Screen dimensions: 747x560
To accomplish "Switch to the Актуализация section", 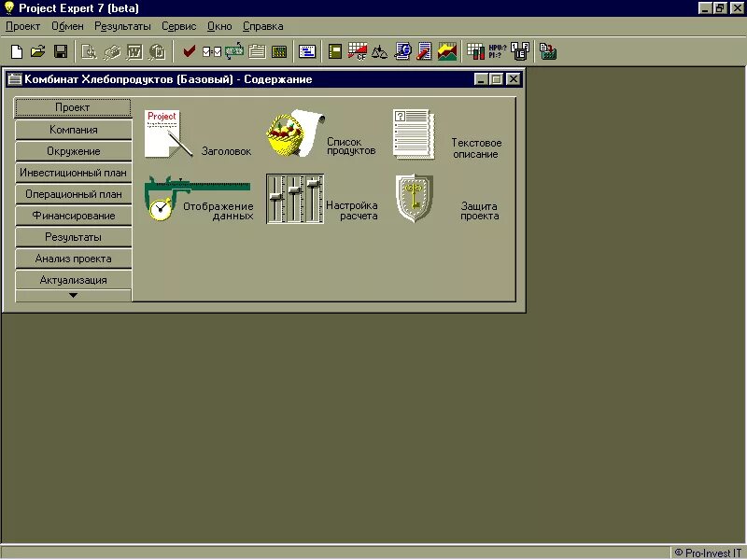I will 74,280.
